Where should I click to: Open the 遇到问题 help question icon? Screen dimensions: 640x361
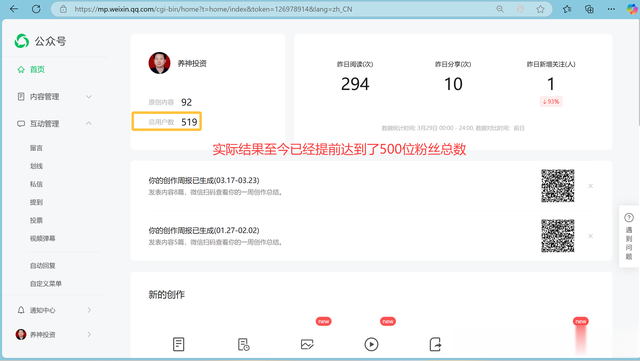coord(629,218)
